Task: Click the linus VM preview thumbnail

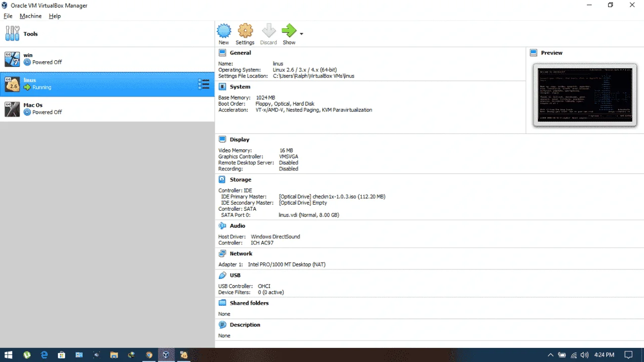Action: point(585,95)
